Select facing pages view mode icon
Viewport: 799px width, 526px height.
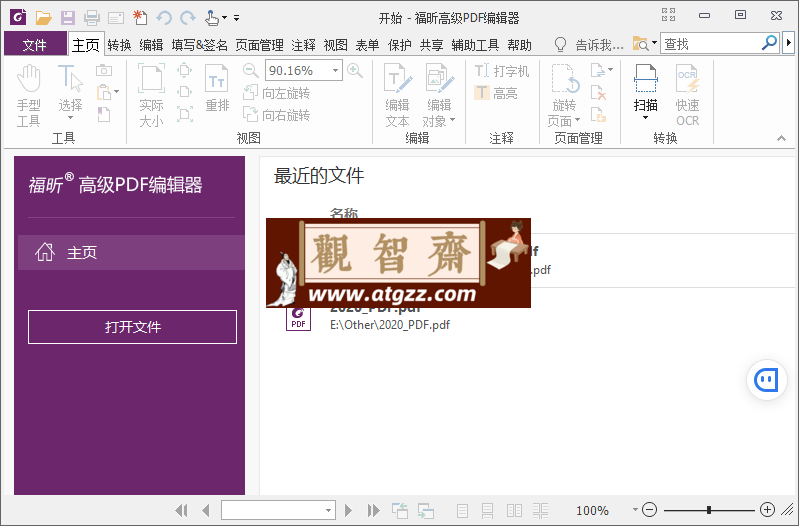tap(514, 510)
